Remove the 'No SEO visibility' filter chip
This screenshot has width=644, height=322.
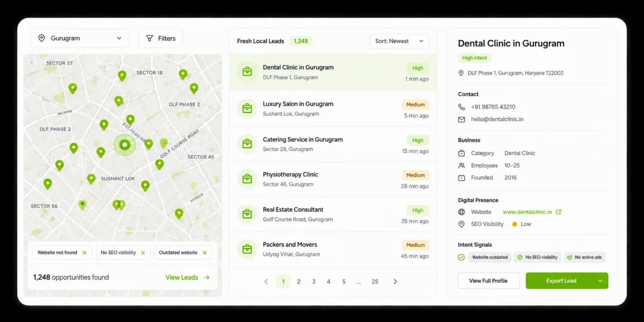coord(143,253)
